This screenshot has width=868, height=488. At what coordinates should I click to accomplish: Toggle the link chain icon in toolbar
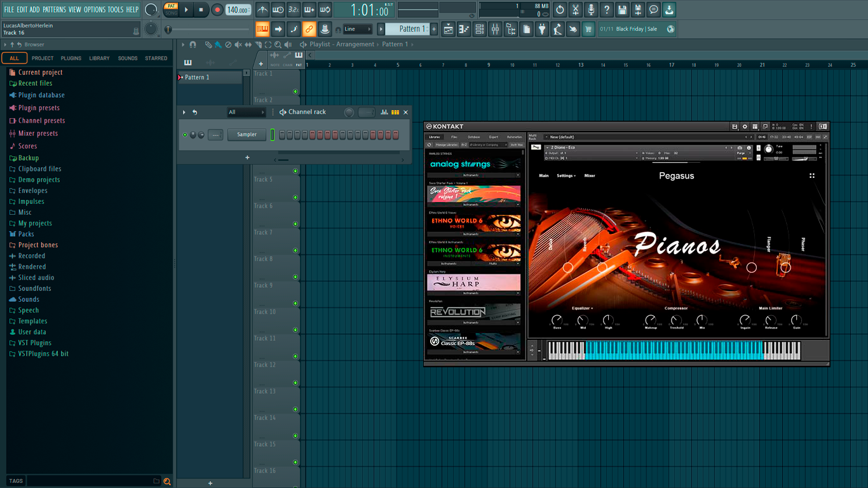pos(309,29)
